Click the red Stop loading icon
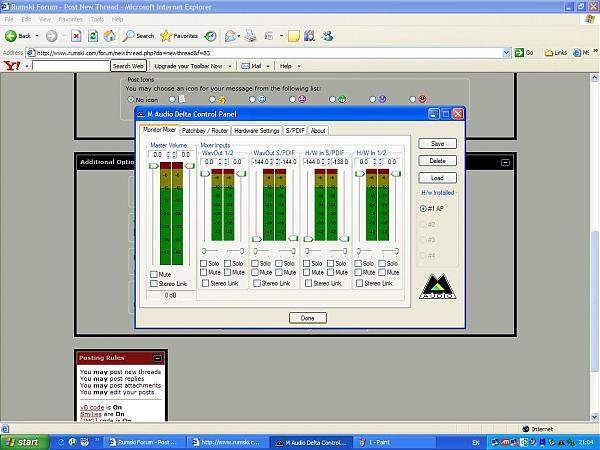 pyautogui.click(x=76, y=36)
